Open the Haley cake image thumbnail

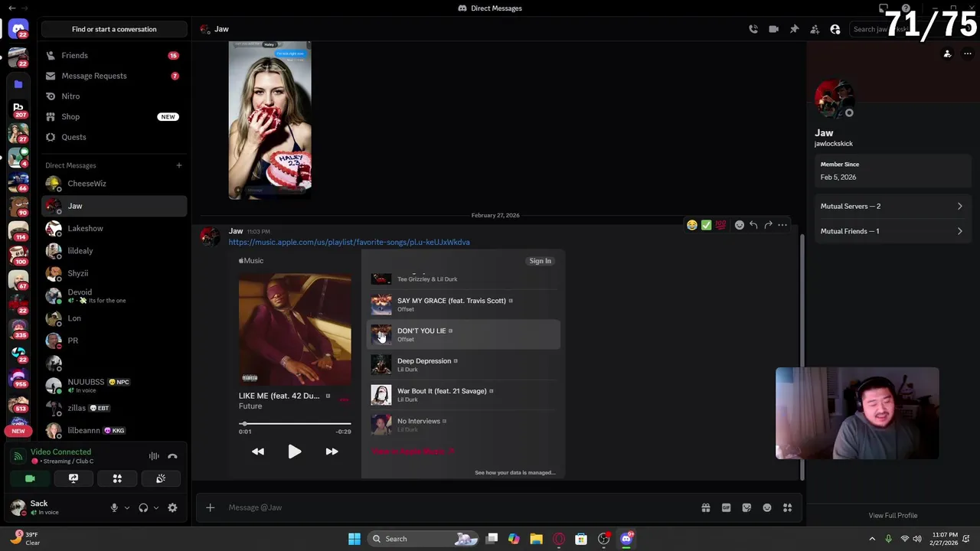(269, 120)
